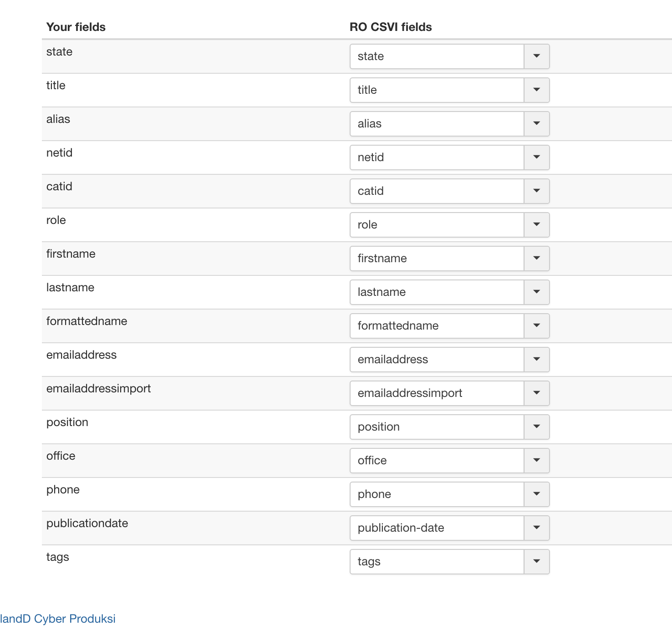Viewport: 672px width, 640px height.
Task: Expand the emailaddressimport dropdown arrow
Action: coord(536,393)
